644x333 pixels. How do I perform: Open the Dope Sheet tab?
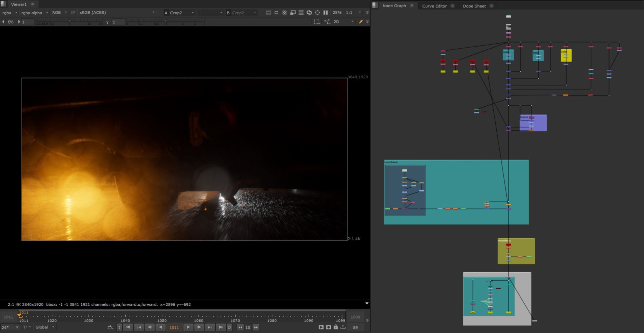(x=474, y=6)
